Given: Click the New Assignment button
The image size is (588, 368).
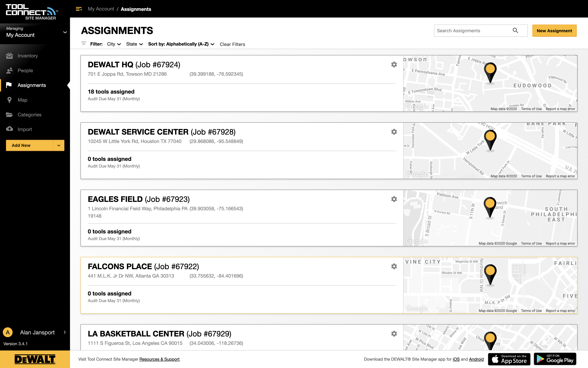Looking at the screenshot, I should coord(554,31).
